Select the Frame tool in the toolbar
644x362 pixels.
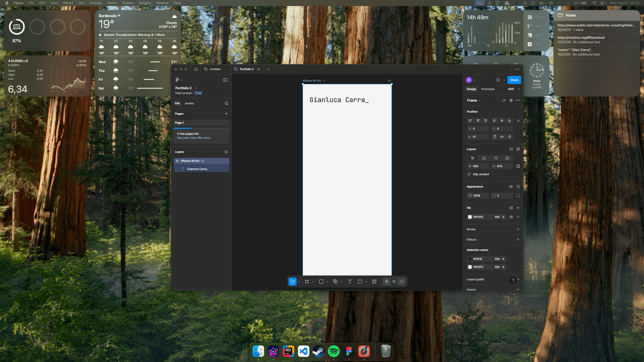click(x=307, y=282)
